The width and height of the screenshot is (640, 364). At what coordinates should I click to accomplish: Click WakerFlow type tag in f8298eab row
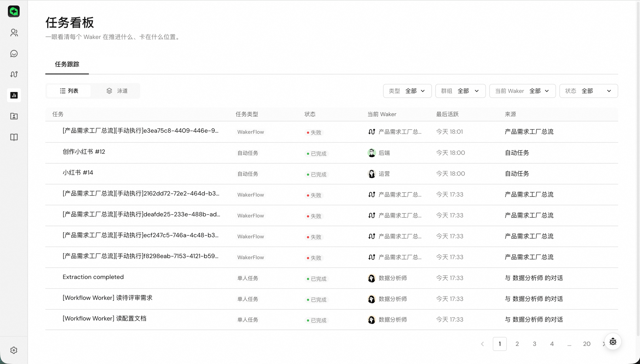(x=251, y=258)
